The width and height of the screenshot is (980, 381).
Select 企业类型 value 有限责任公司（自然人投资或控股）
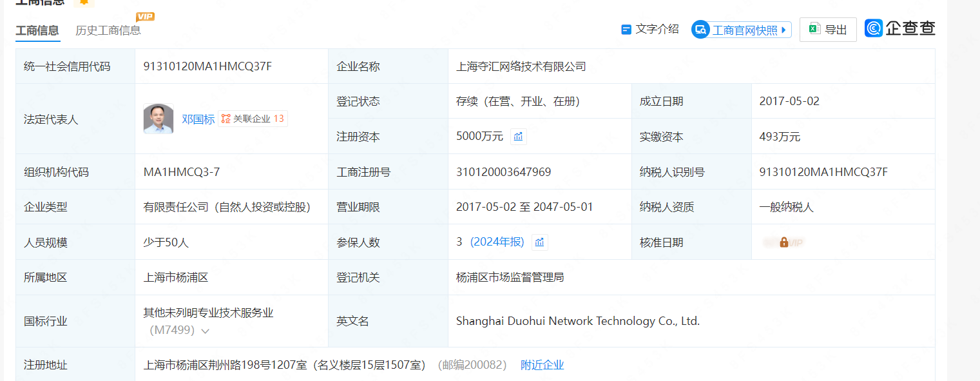229,207
